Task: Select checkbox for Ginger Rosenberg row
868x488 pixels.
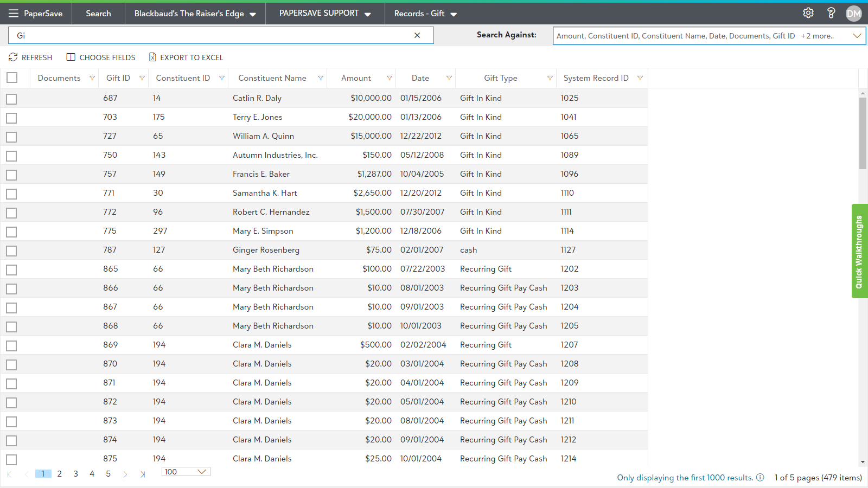Action: click(11, 251)
